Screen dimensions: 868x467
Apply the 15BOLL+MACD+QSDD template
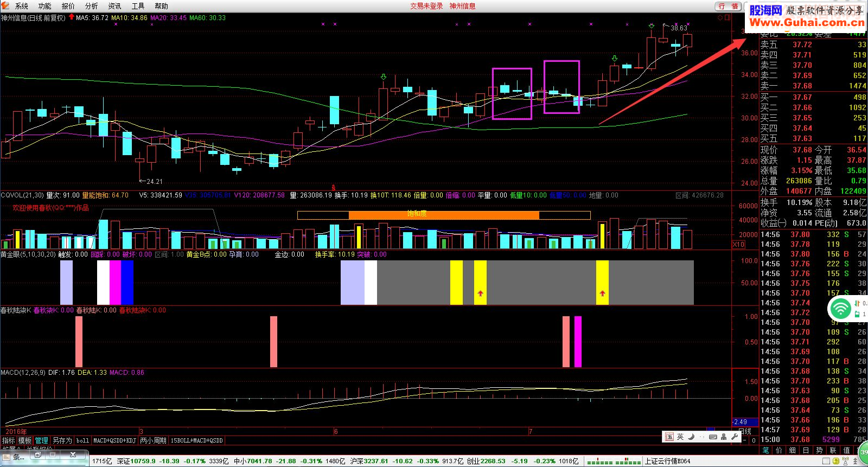196,440
